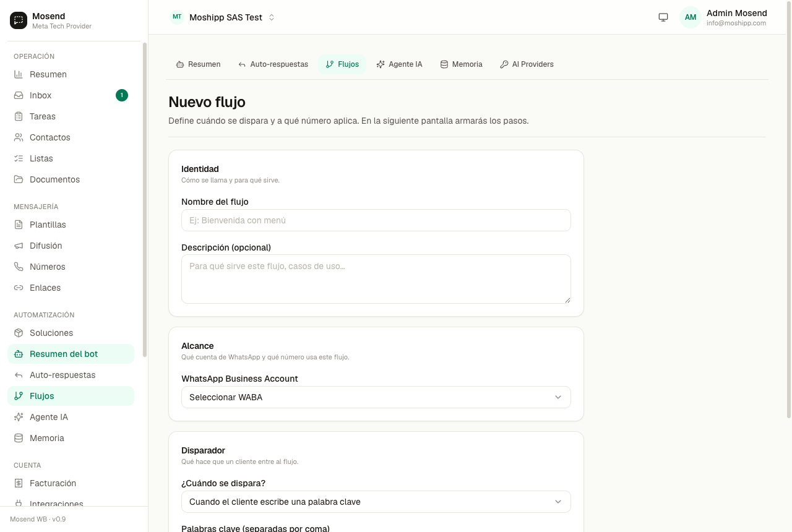Click the MT workspace avatar badge

(x=177, y=17)
